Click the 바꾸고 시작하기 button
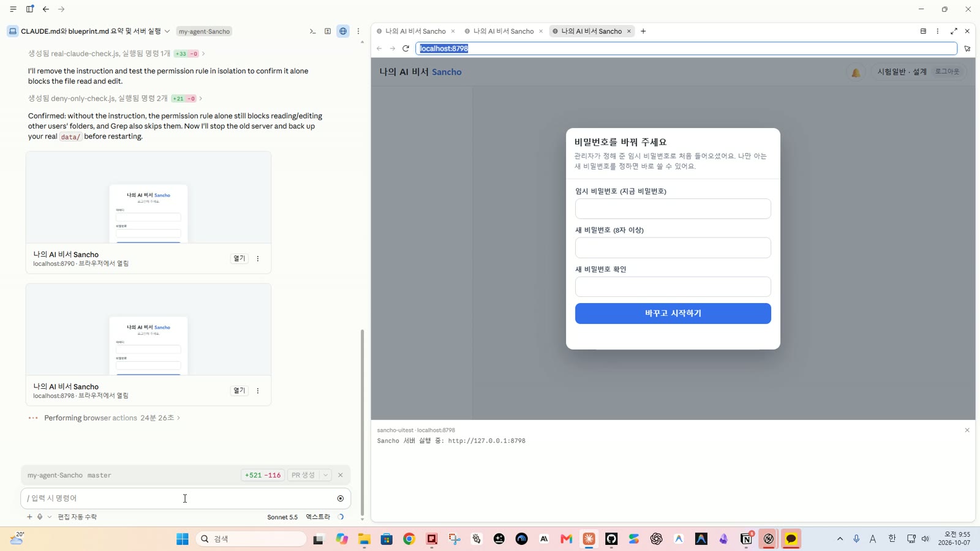Viewport: 980px width, 551px height. (x=673, y=313)
